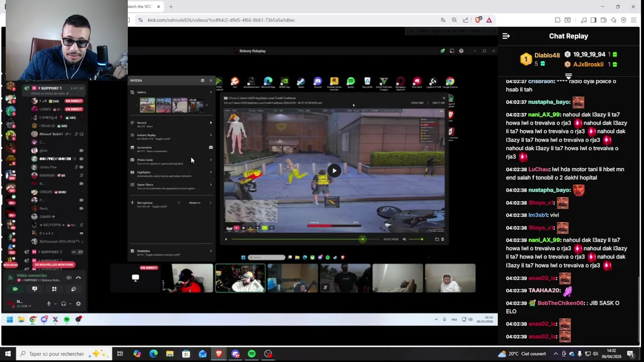Viewport: 644px width, 362px height.
Task: Open Recycle Bin desktop icon in stream
Action: (x=367, y=82)
